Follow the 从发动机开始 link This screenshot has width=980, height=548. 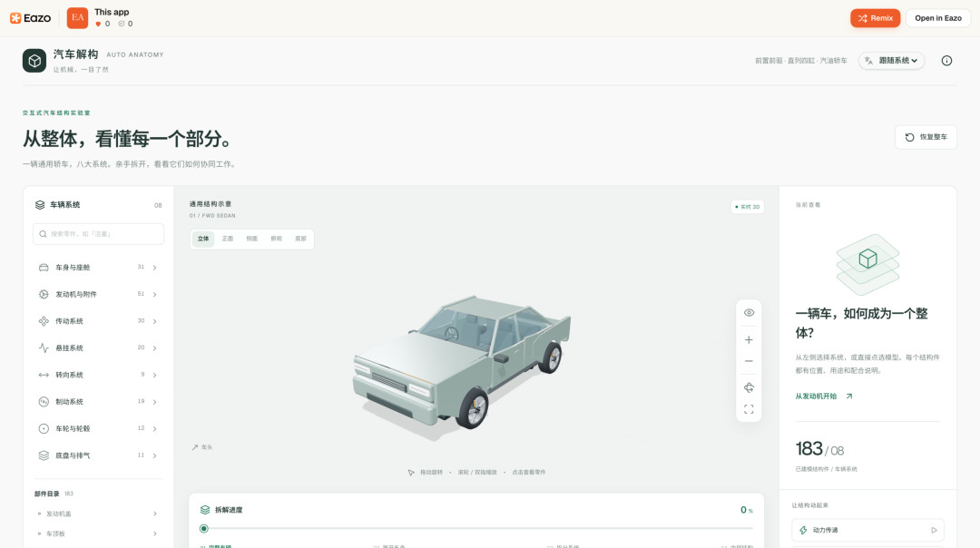(x=824, y=396)
